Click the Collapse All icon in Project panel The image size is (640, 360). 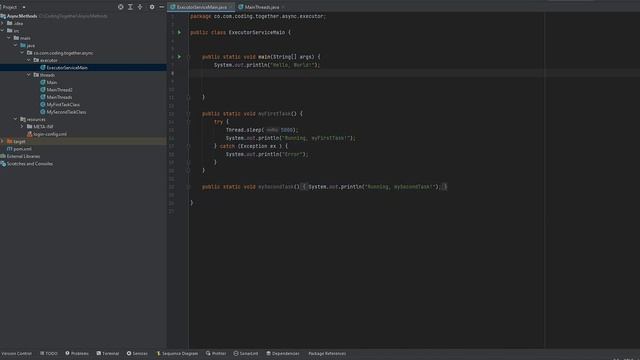[x=140, y=7]
